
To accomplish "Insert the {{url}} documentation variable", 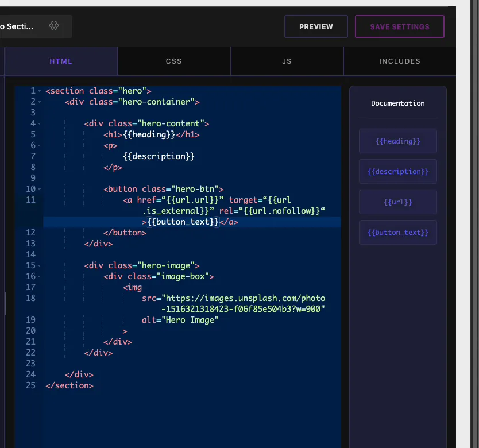I will click(398, 202).
